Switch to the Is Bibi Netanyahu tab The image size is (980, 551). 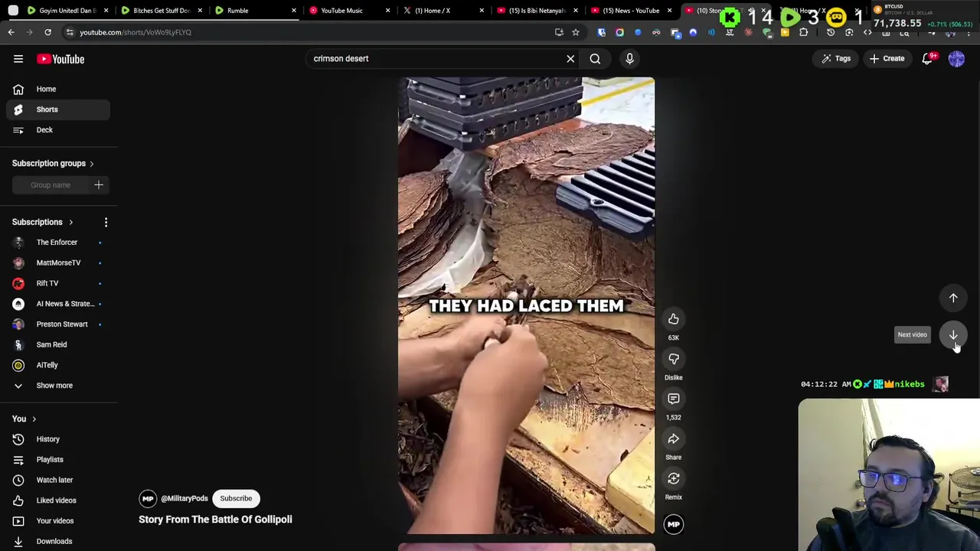pyautogui.click(x=536, y=11)
